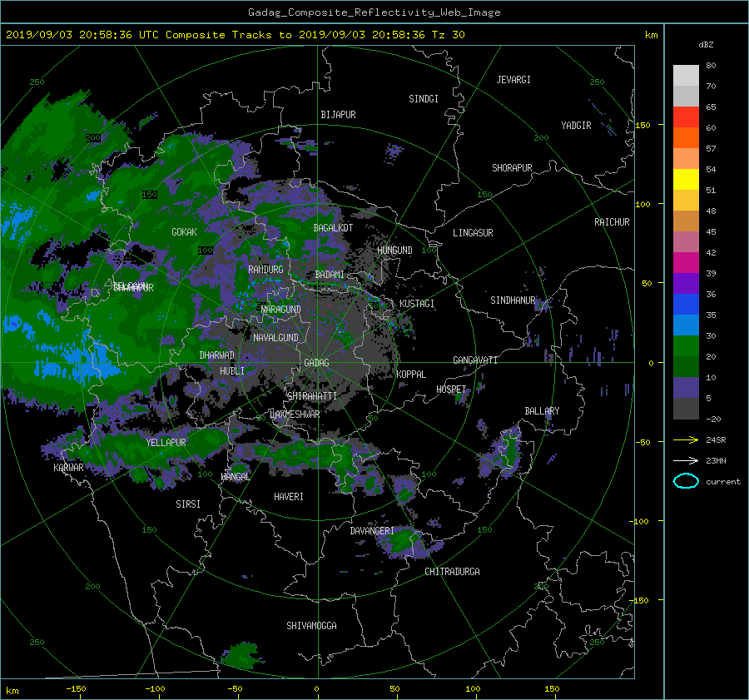The image size is (749, 700).
Task: Select the red 60-65 dBZ color swatch
Action: coord(686,117)
